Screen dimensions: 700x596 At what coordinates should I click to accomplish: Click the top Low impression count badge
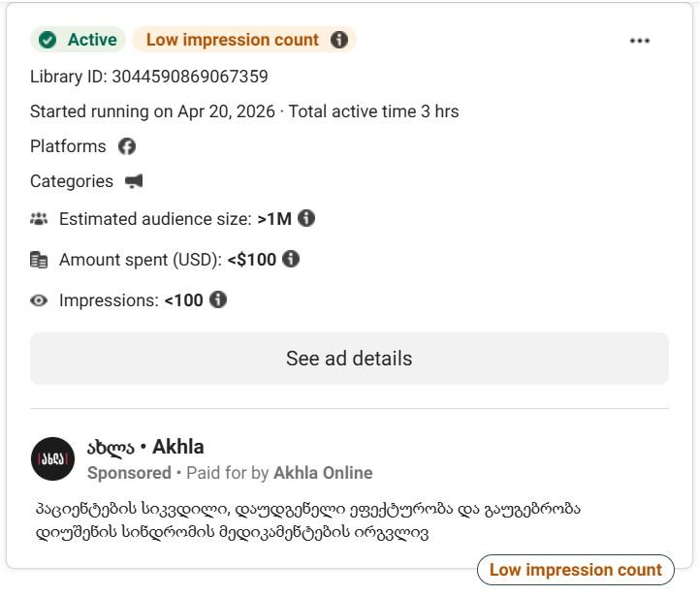pyautogui.click(x=232, y=40)
